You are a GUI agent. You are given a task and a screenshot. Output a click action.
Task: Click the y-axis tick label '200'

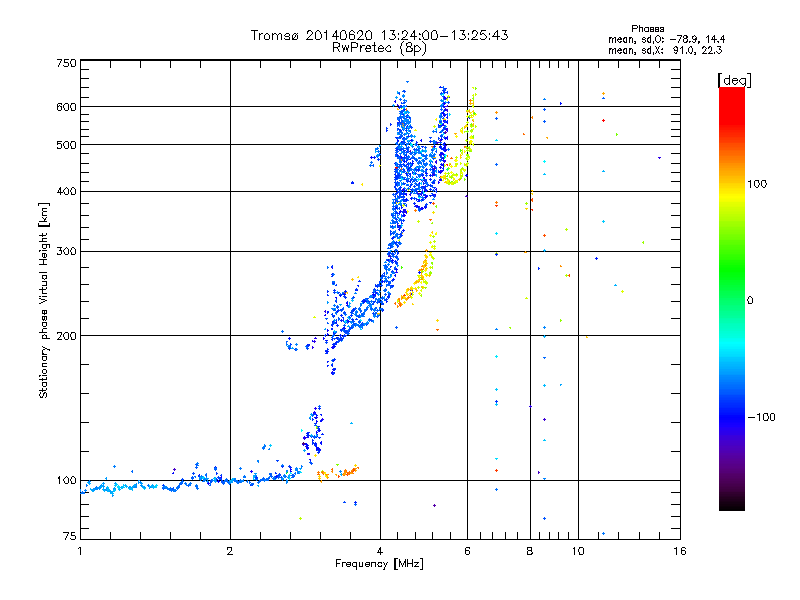point(66,336)
